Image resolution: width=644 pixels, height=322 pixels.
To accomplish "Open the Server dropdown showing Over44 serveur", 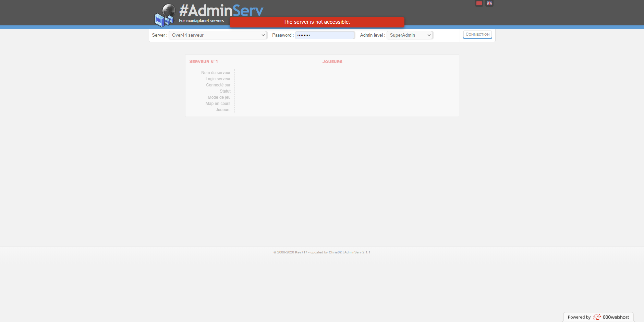I will point(218,35).
